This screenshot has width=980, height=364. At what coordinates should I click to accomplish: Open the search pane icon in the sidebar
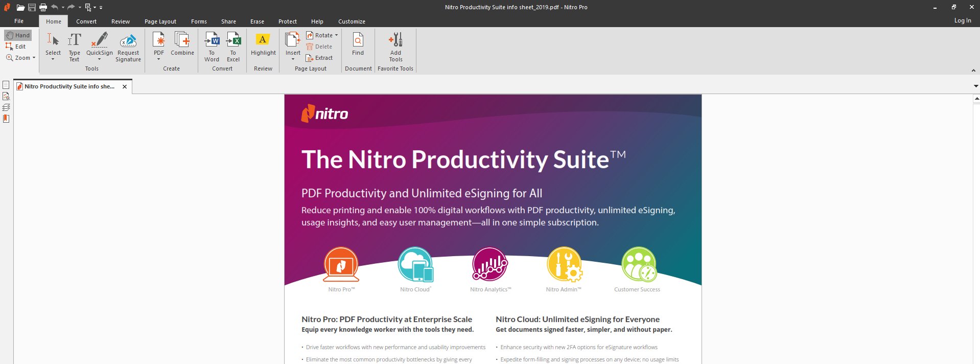click(x=6, y=96)
